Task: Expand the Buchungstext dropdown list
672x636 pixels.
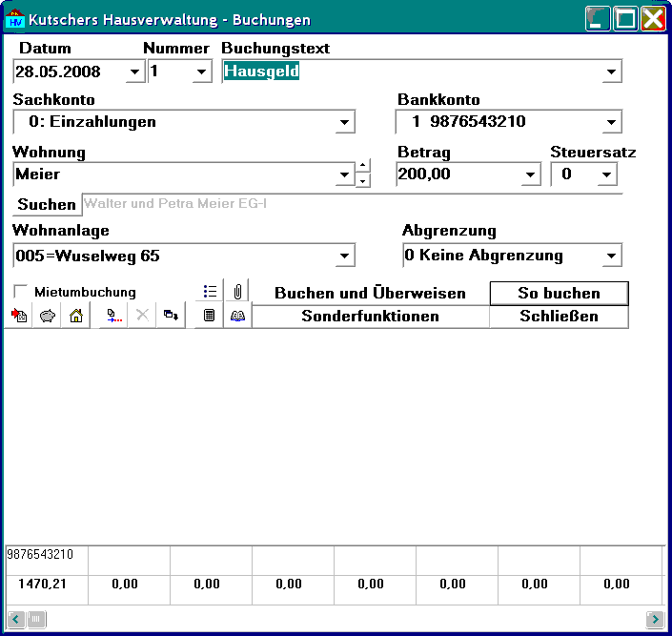Action: click(x=612, y=72)
